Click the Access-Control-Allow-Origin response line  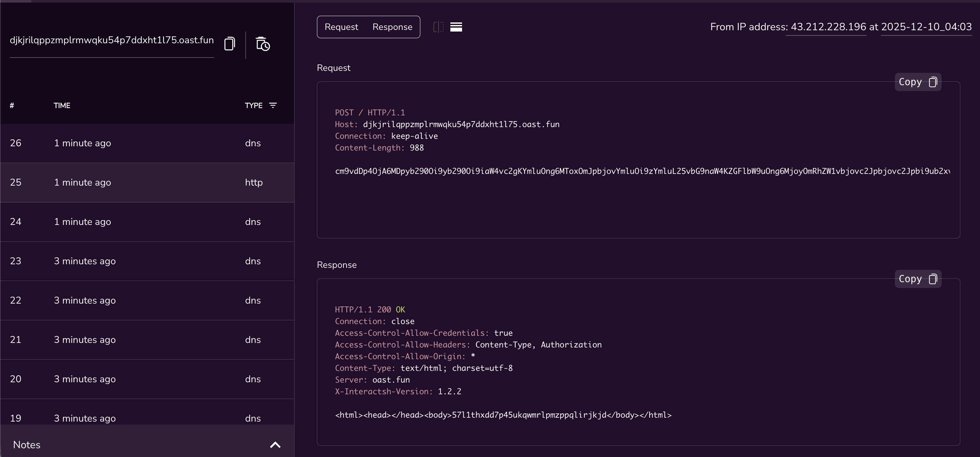(x=405, y=357)
